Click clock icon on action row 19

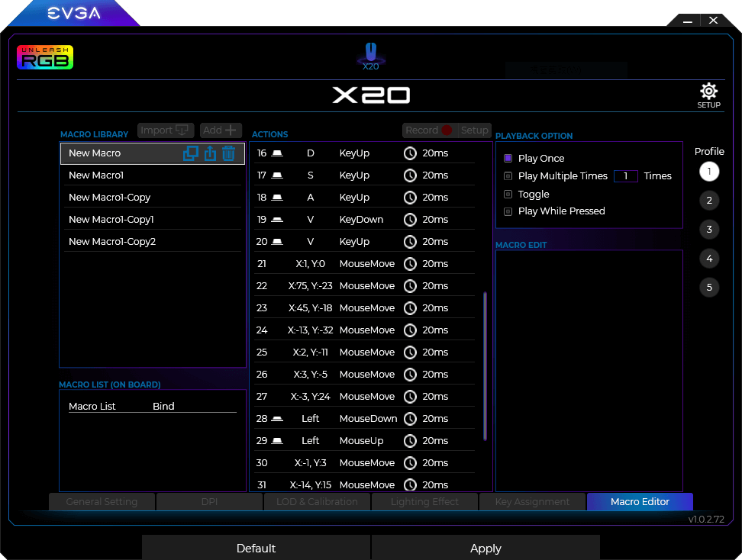click(x=410, y=220)
